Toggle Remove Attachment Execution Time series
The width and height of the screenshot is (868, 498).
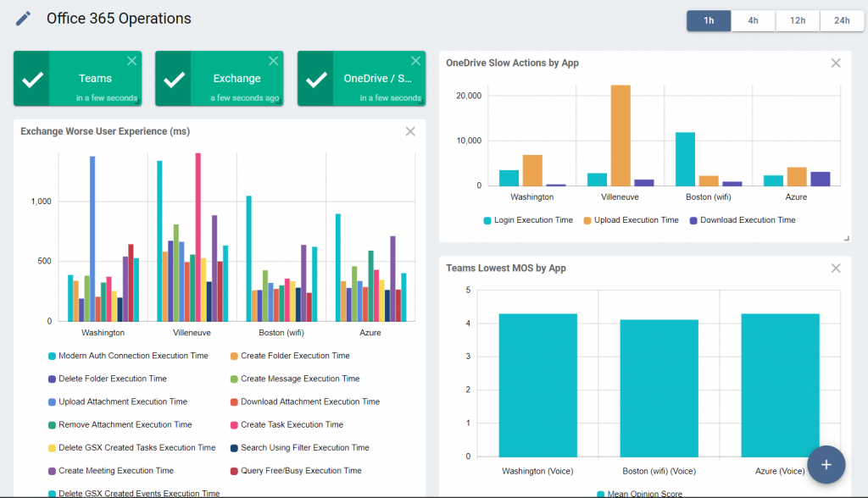click(120, 424)
